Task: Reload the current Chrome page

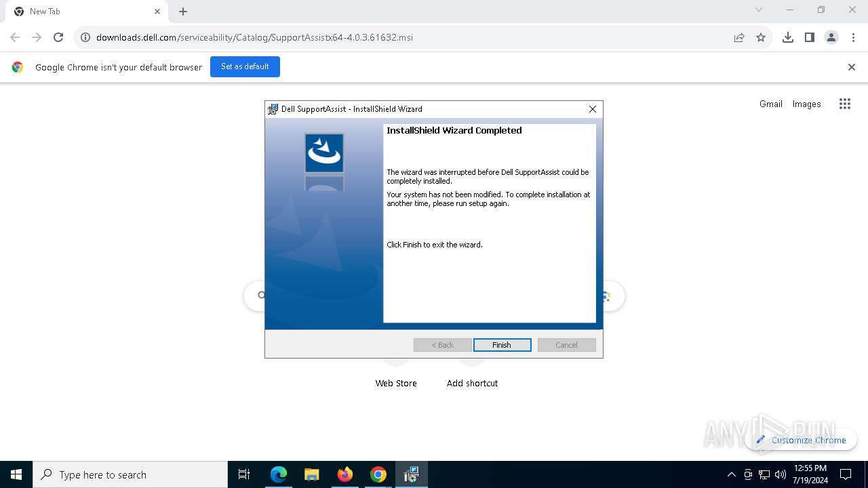Action: click(x=58, y=37)
